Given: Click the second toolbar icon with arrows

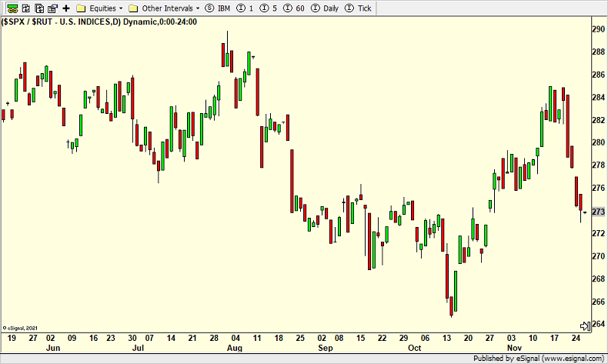Looking at the screenshot, I should tap(25, 8).
